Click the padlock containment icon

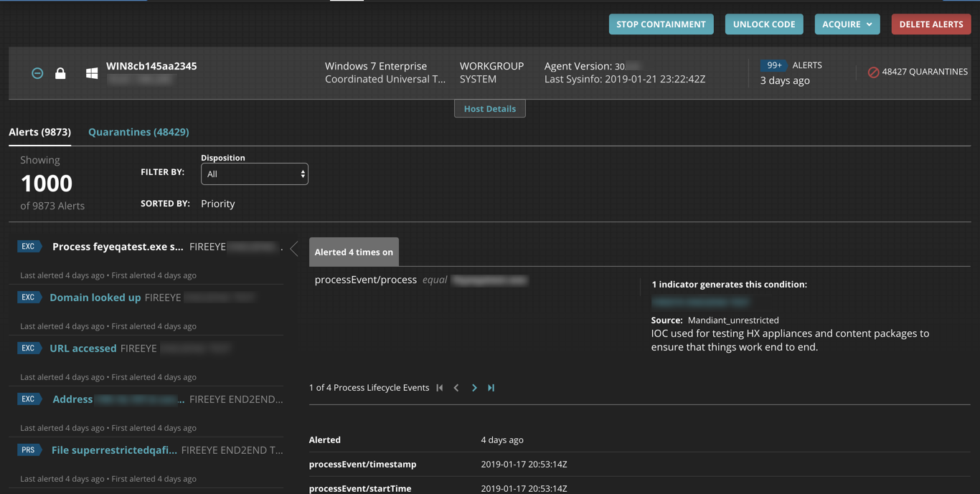[60, 73]
